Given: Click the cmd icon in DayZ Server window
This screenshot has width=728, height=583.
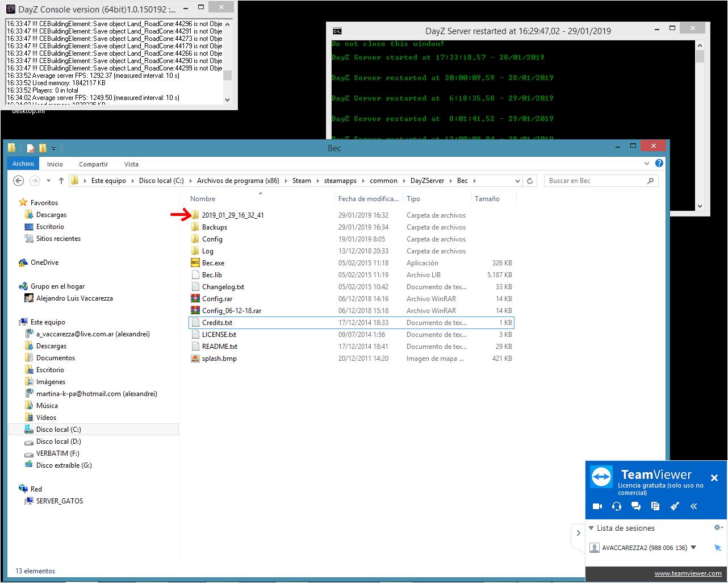Looking at the screenshot, I should point(337,31).
